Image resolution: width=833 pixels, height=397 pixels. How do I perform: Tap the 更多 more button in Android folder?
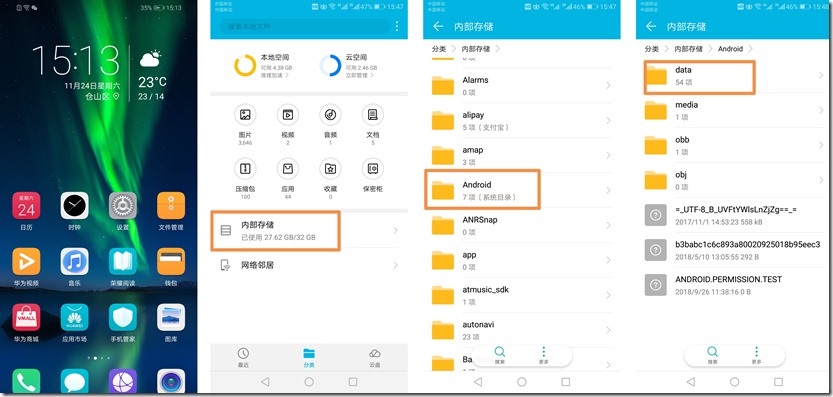[x=756, y=355]
